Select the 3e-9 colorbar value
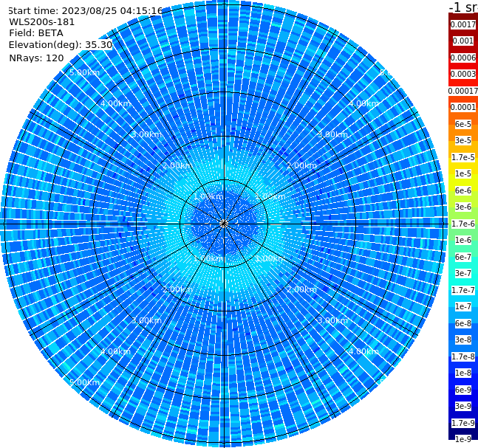Image resolution: width=478 pixels, height=448 pixels. 463,406
